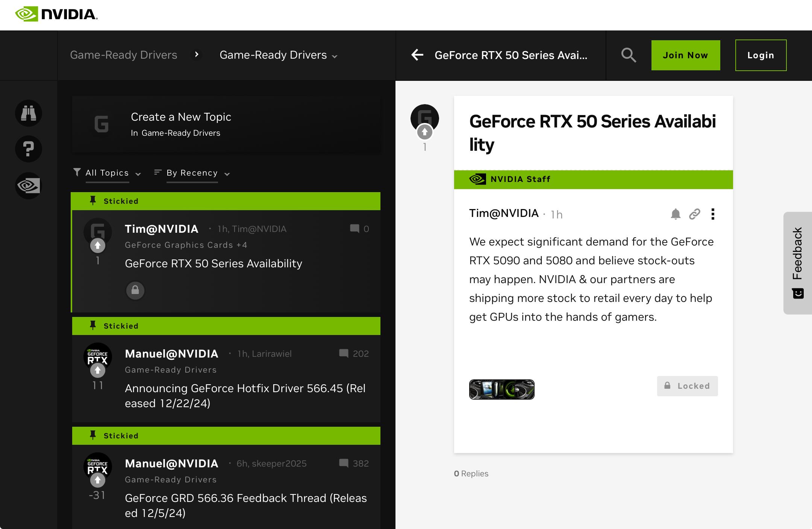Screen dimensions: 812x529
Task: Click the Login button
Action: click(761, 55)
